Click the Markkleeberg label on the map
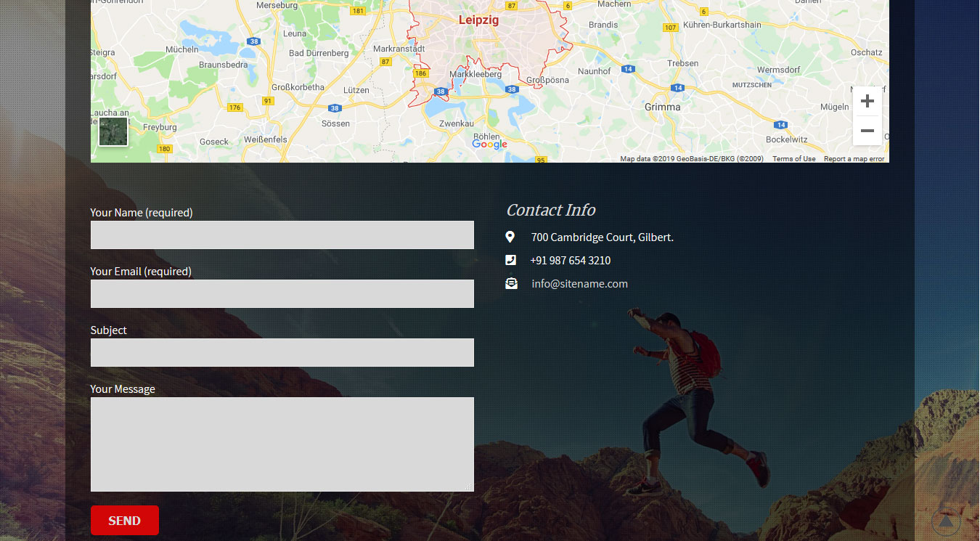Viewport: 980px width, 541px height. tap(475, 74)
